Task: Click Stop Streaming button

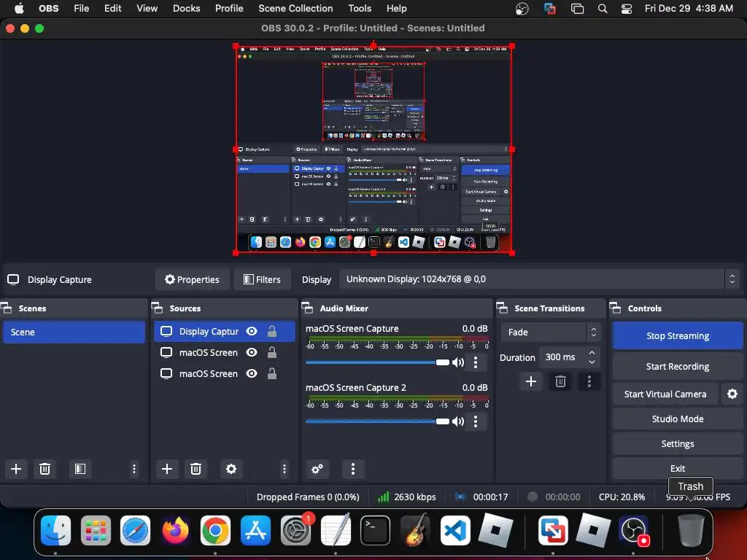Action: pos(678,336)
